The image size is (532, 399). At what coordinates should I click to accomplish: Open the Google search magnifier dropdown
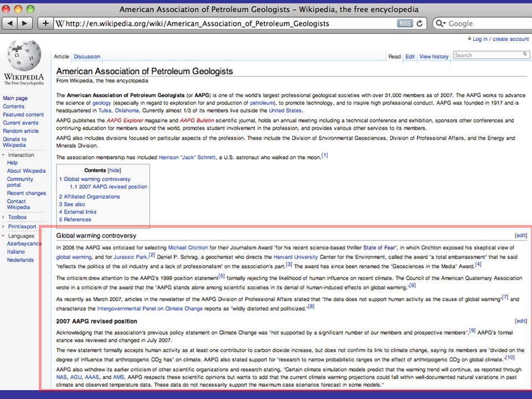coord(441,23)
